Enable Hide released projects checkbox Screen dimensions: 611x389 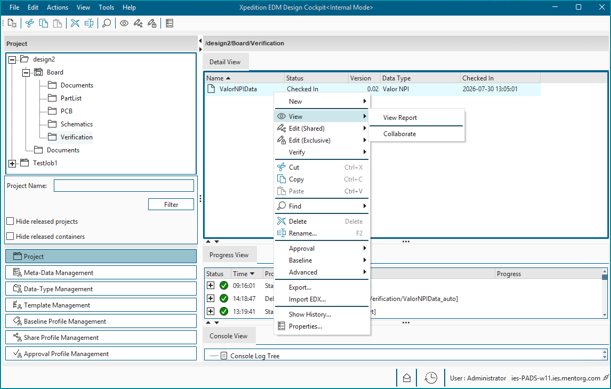click(x=10, y=221)
